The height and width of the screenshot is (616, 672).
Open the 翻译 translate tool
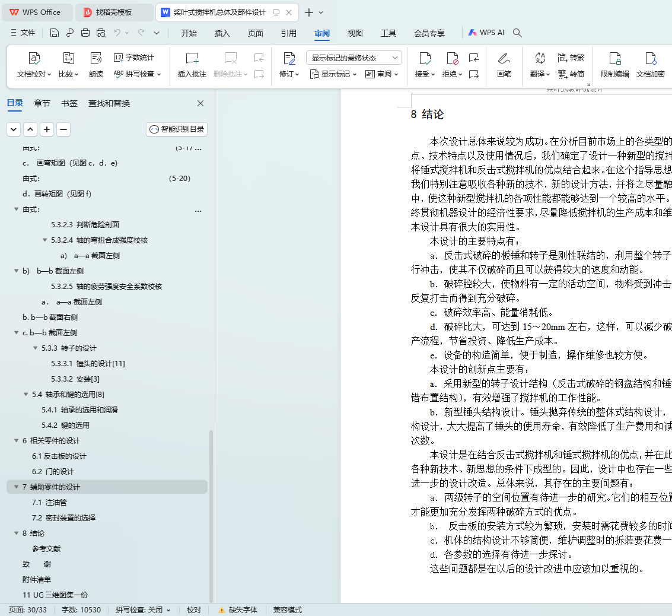540,65
